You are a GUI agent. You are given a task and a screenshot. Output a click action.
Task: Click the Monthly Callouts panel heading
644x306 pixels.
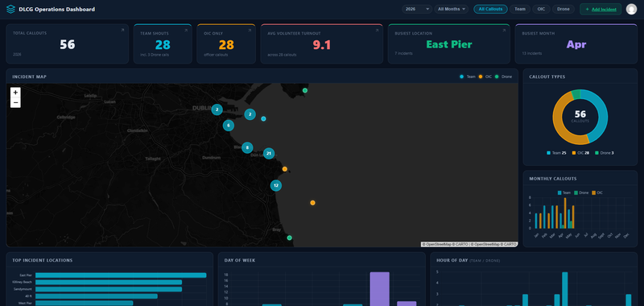pos(553,179)
